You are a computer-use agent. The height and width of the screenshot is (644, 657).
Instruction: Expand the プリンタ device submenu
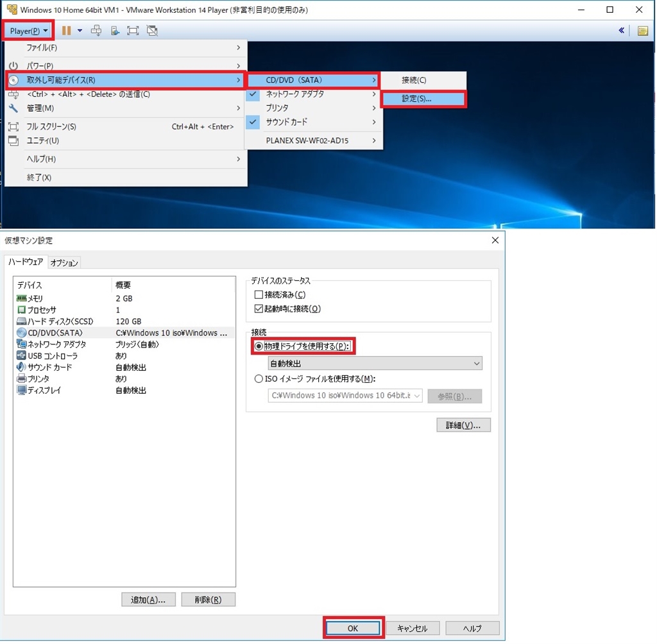(x=313, y=108)
